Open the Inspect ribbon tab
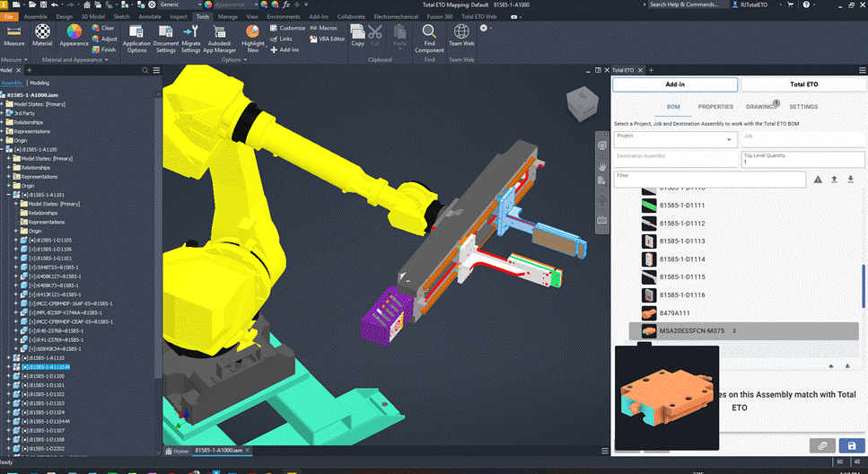This screenshot has height=474, width=868. click(179, 16)
